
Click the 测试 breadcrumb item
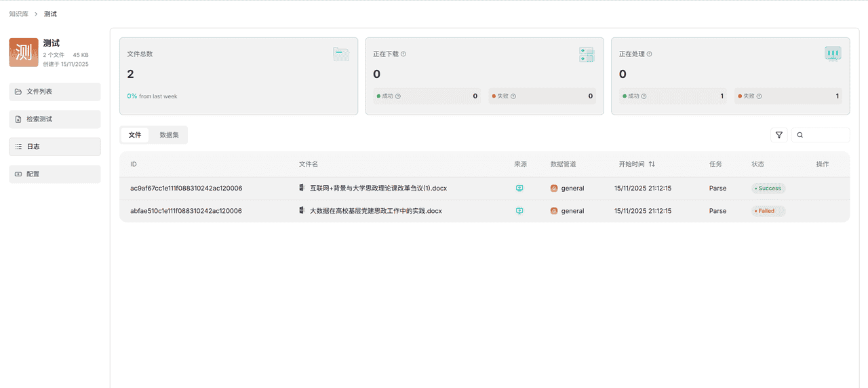tap(50, 14)
